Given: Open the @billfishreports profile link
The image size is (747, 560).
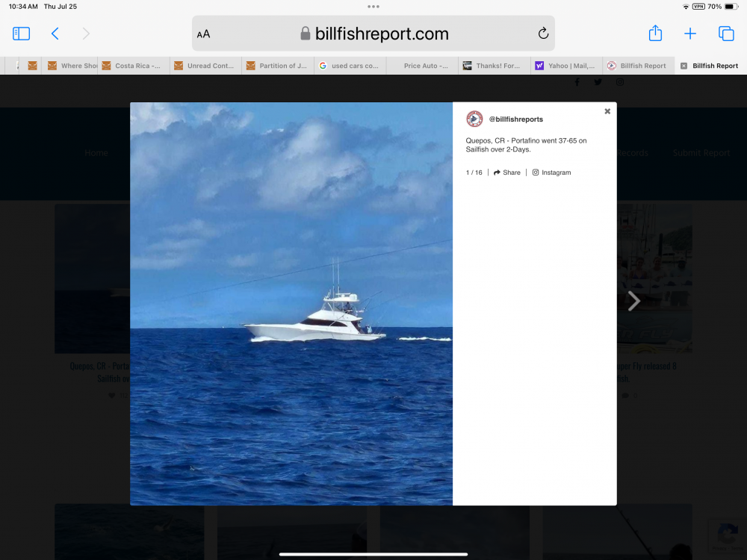Looking at the screenshot, I should [515, 119].
